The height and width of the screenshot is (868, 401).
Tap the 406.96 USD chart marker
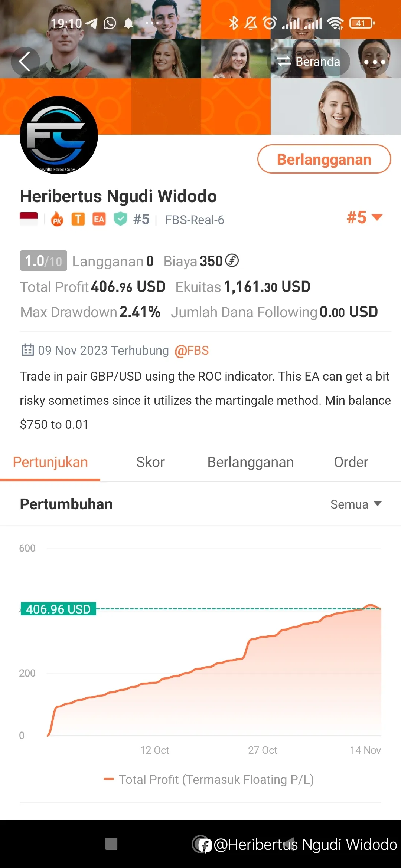click(58, 609)
